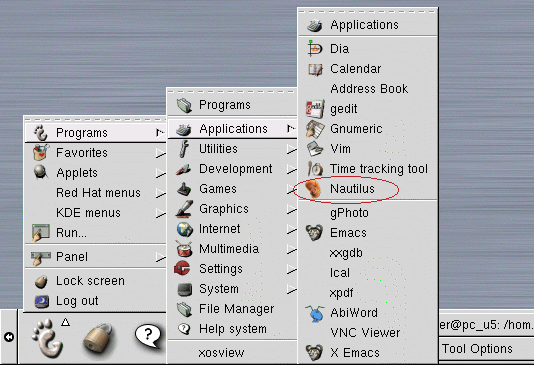534x365 pixels.
Task: Click the Gnumeric spreadsheet icon
Action: [315, 129]
